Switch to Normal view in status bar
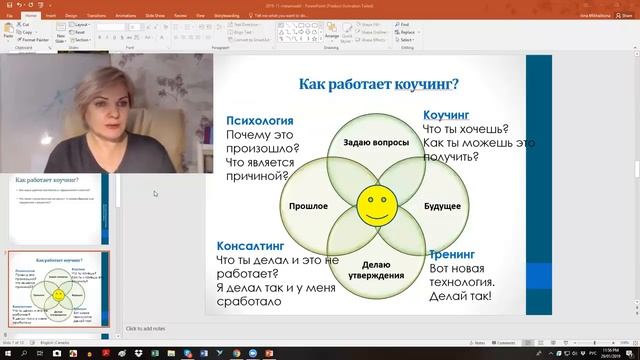The width and height of the screenshot is (640, 360). click(x=528, y=343)
